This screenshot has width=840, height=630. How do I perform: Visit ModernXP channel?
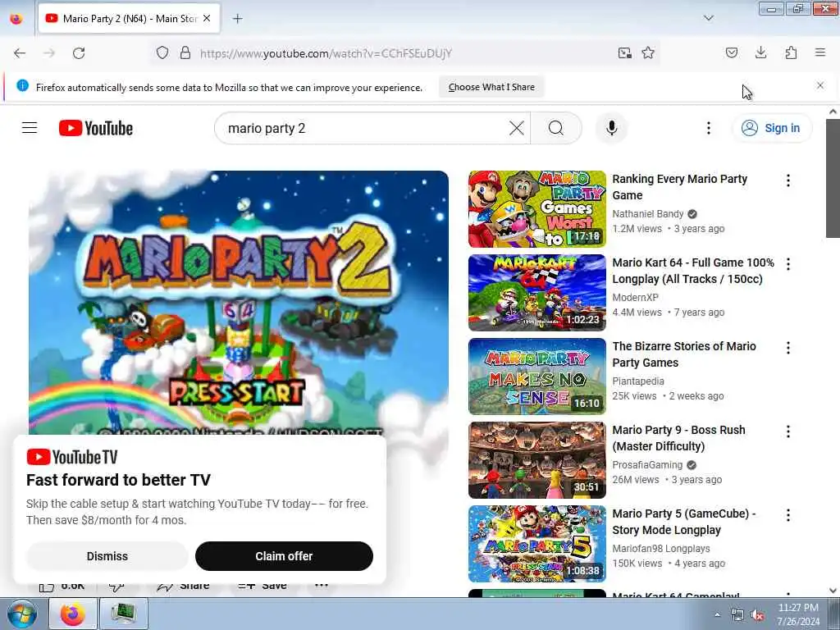(x=635, y=297)
